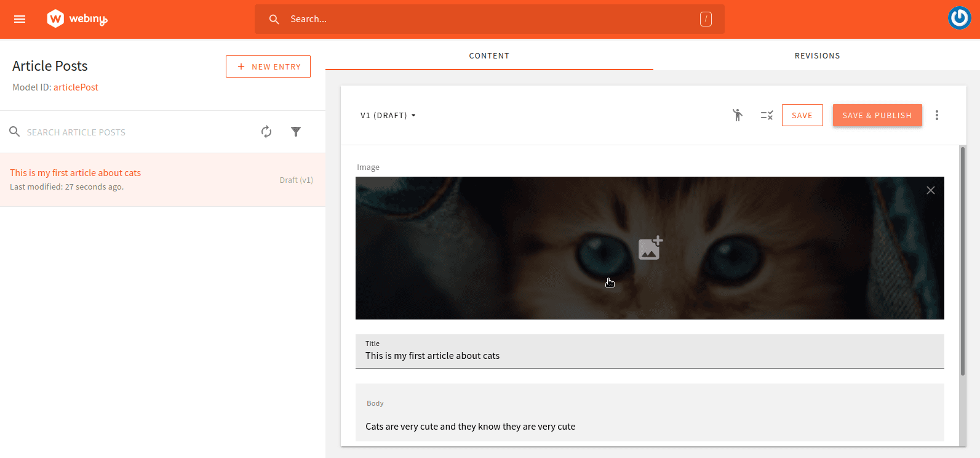
Task: Click the refresh entries icon
Action: pyautogui.click(x=266, y=132)
